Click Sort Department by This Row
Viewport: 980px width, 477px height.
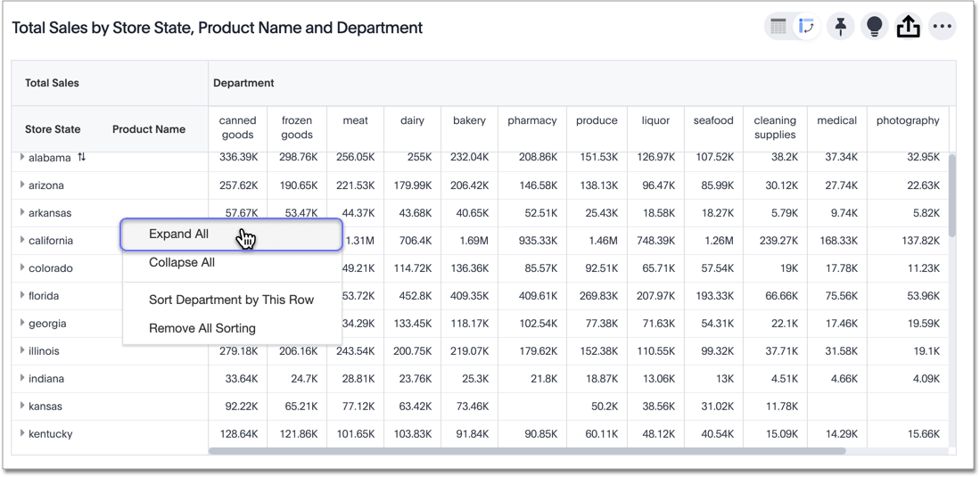231,300
